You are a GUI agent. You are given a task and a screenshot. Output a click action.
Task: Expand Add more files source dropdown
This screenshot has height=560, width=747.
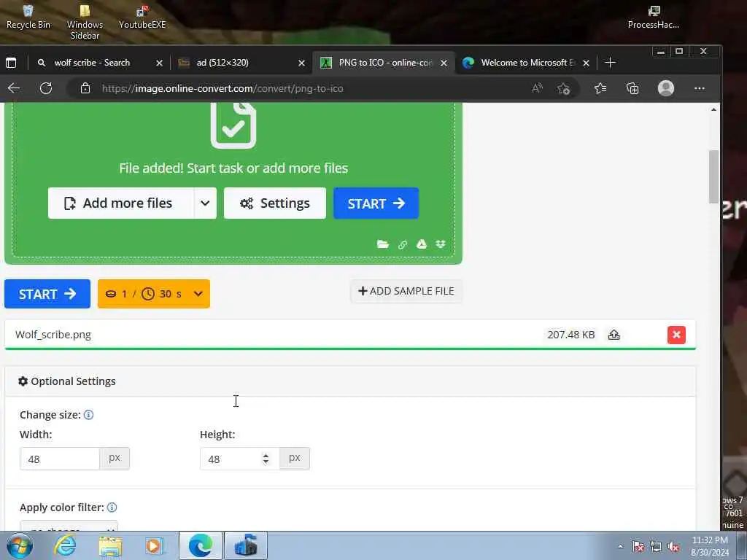[x=205, y=203]
